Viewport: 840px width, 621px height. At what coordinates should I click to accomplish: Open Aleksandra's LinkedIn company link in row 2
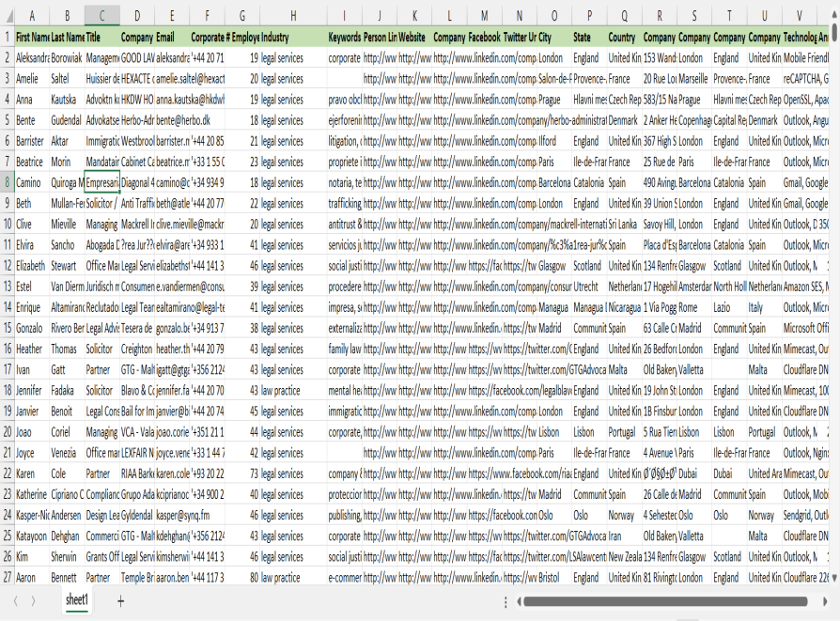[x=484, y=58]
